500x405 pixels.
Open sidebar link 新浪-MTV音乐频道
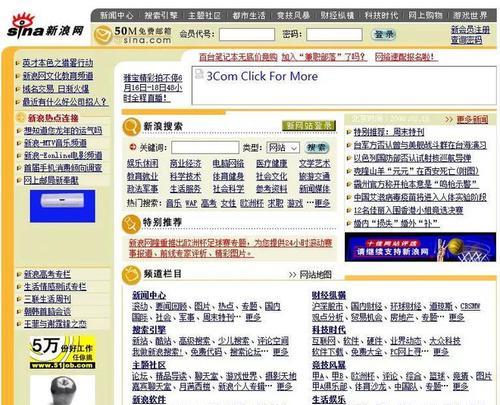pyautogui.click(x=55, y=143)
